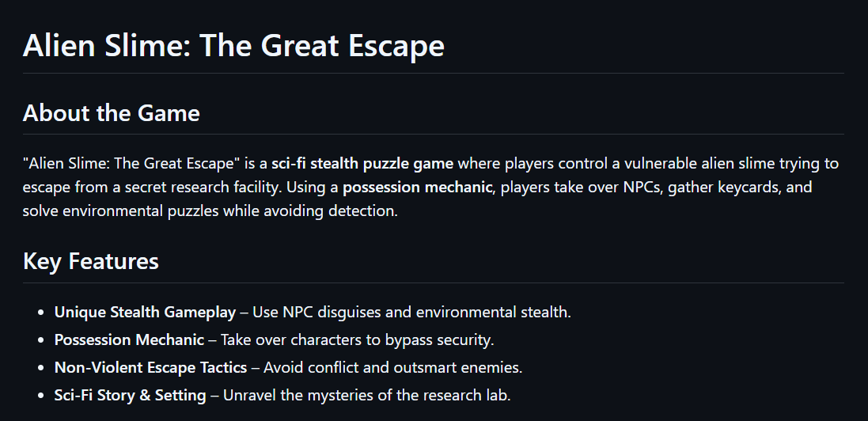868x421 pixels.
Task: Click "Use NPC disguises and environmental stealth" text
Action: (x=411, y=312)
